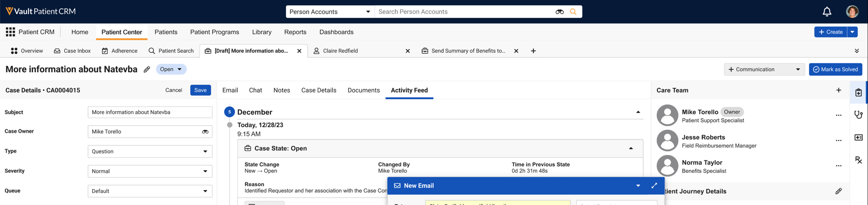The height and width of the screenshot is (205, 868).
Task: Open the stethoscope sidebar icon
Action: pos(858,115)
